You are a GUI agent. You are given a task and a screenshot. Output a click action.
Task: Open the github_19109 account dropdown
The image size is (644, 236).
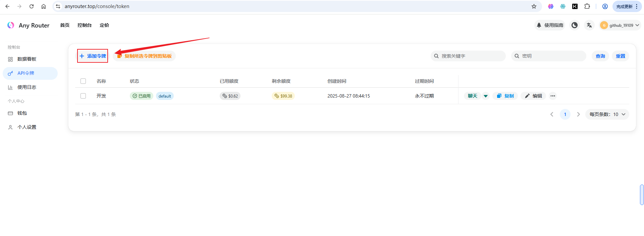pos(620,25)
